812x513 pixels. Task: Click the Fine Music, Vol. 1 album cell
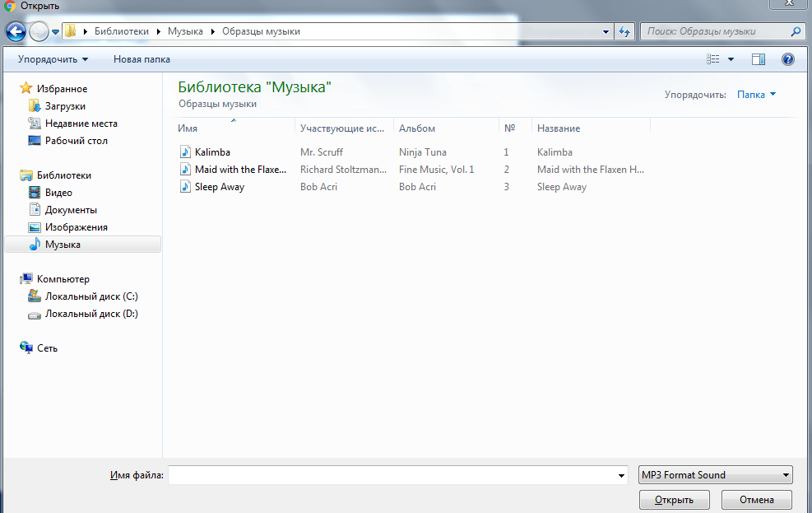[x=437, y=170]
